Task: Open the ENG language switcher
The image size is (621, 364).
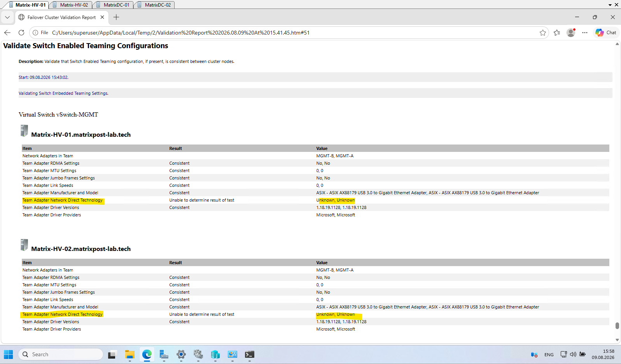Action: pos(549,354)
